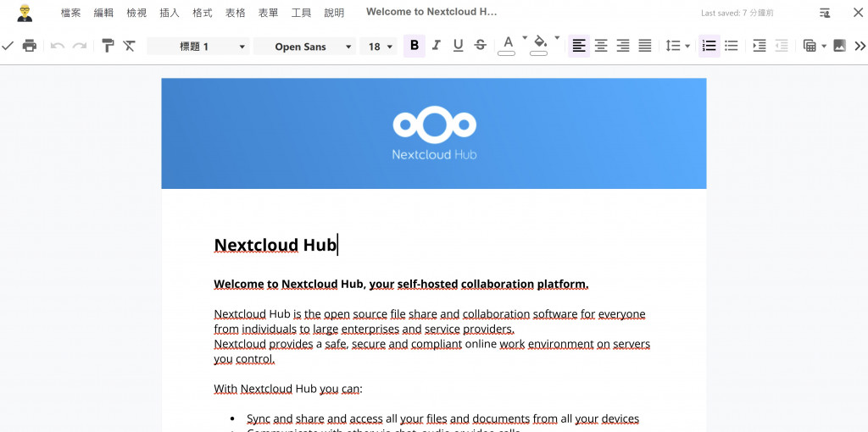
Task: Toggle the sidebar icon near close
Action: (825, 13)
